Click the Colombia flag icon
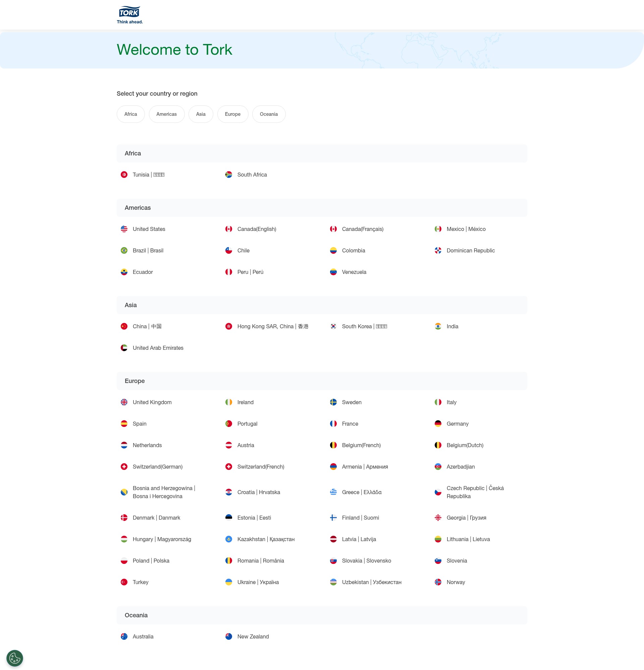This screenshot has height=670, width=644. coord(333,250)
